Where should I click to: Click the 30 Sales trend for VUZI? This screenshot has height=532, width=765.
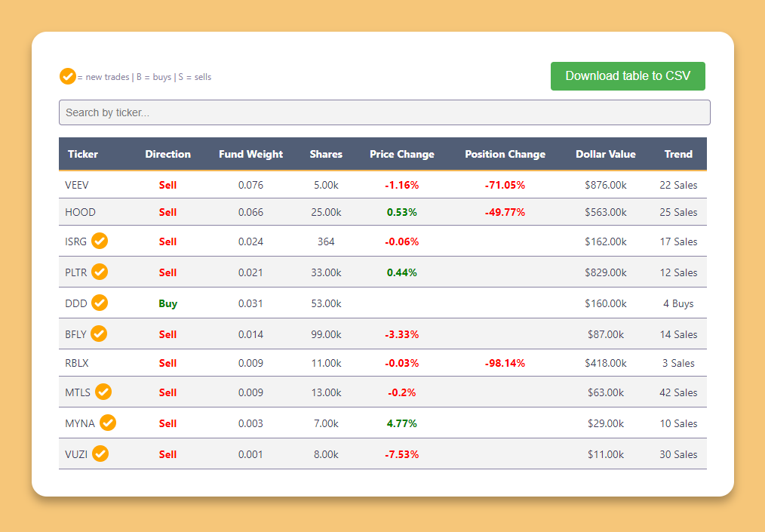click(678, 454)
